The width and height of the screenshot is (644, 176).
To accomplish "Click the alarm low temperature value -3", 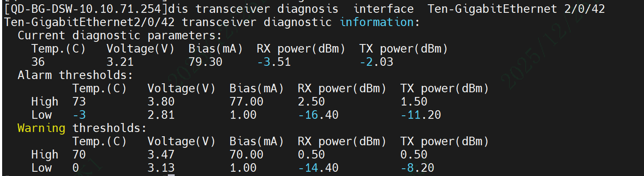I will click(79, 115).
